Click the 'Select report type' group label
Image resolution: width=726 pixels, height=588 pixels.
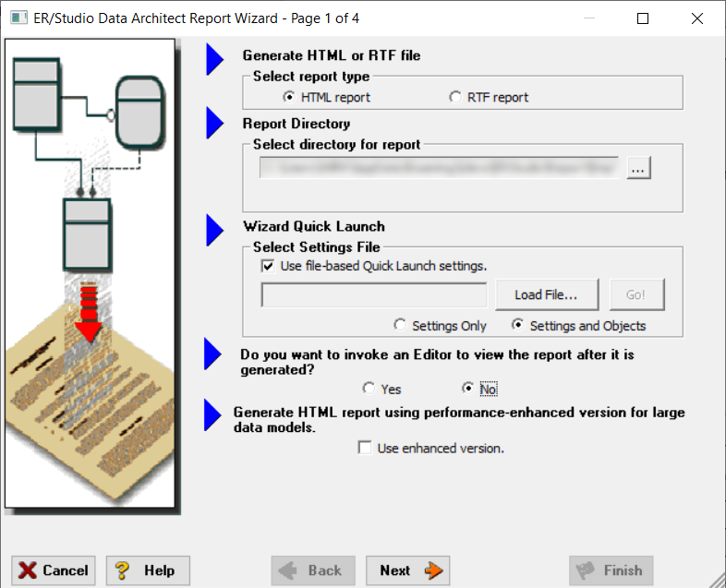[311, 77]
